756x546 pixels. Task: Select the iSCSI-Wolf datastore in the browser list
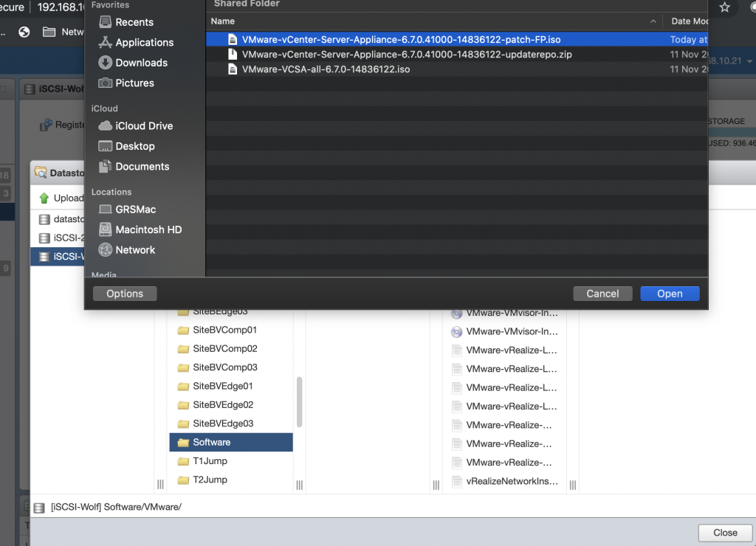(x=58, y=257)
